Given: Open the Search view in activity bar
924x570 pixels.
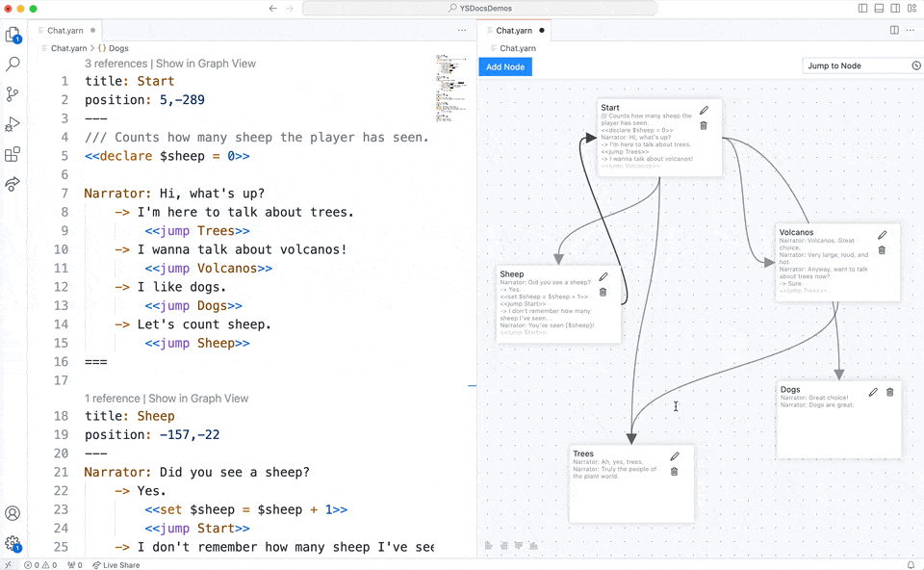Looking at the screenshot, I should 13,65.
